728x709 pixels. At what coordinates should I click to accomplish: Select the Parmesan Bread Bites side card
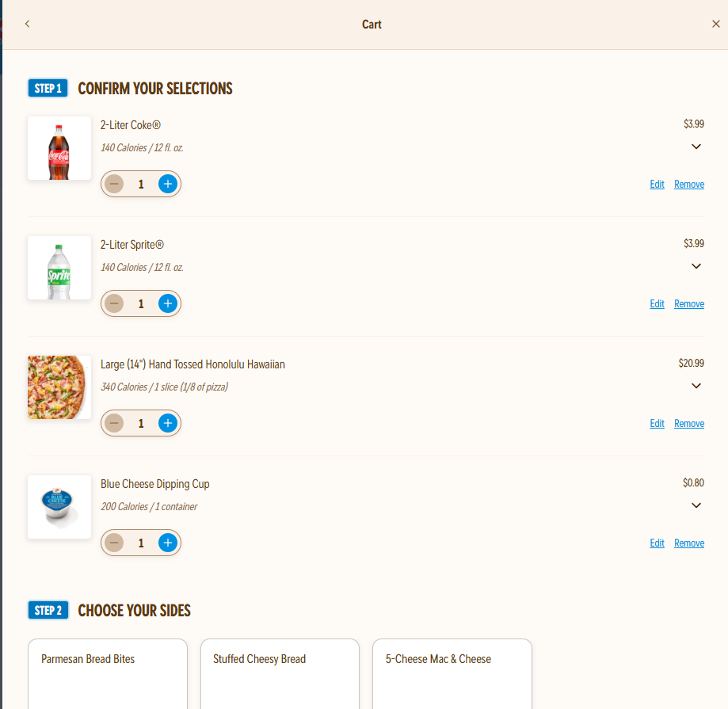pos(108,673)
